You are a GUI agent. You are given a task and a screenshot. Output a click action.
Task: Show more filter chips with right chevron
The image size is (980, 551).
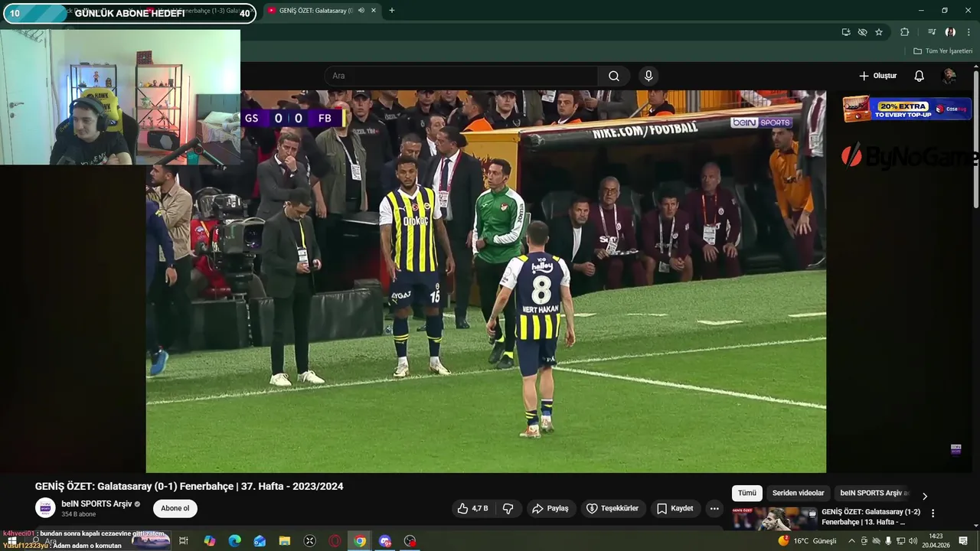pyautogui.click(x=924, y=496)
